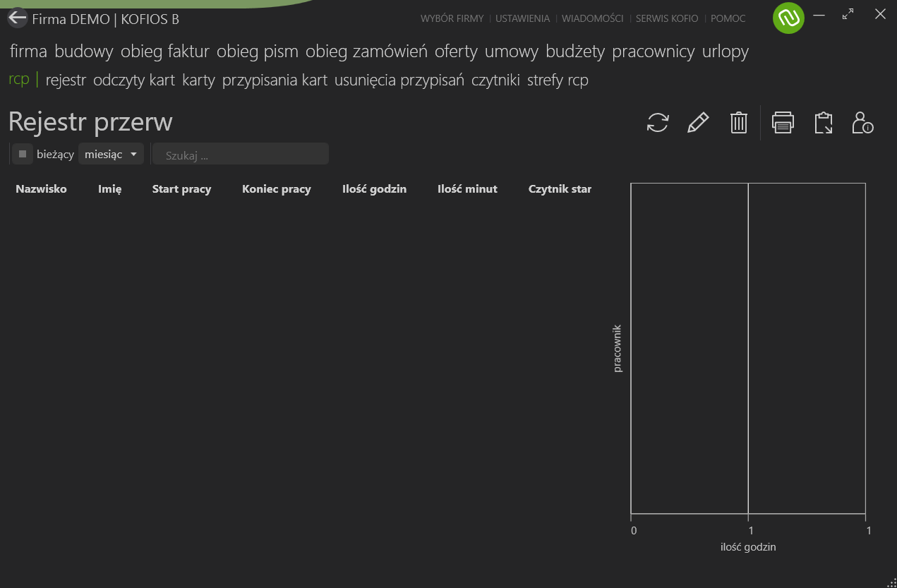
Task: Select the rcp section label
Action: click(19, 79)
